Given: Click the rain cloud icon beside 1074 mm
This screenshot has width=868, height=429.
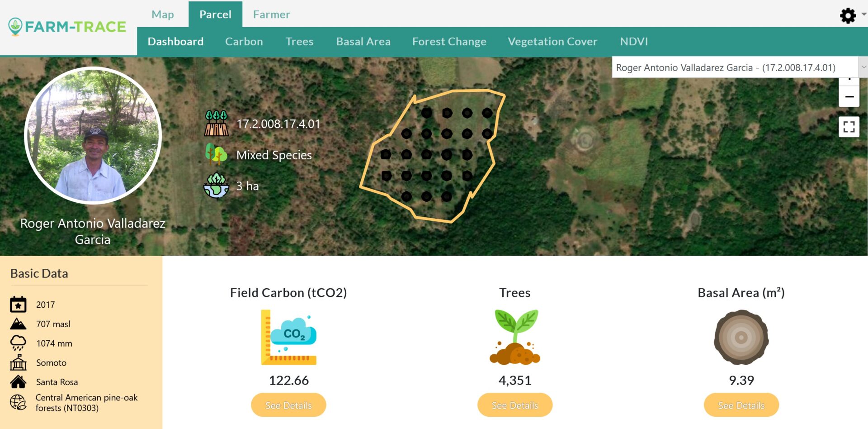Looking at the screenshot, I should click(18, 343).
